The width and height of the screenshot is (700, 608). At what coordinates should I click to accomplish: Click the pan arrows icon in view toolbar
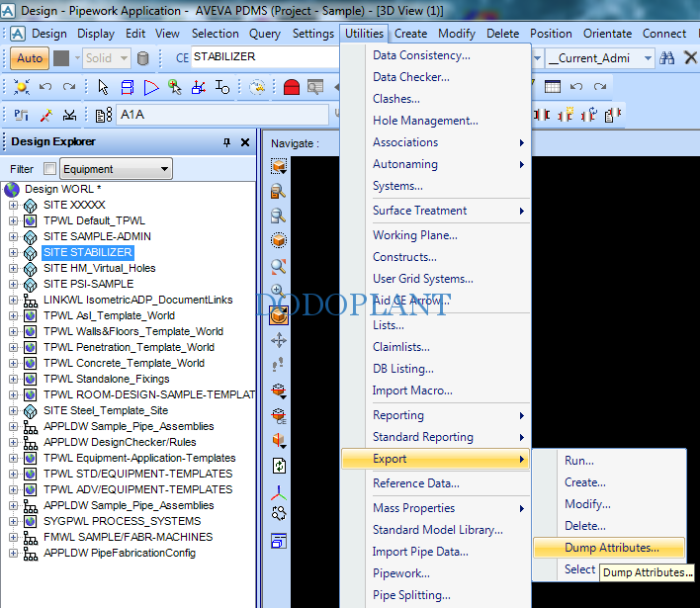(279, 341)
